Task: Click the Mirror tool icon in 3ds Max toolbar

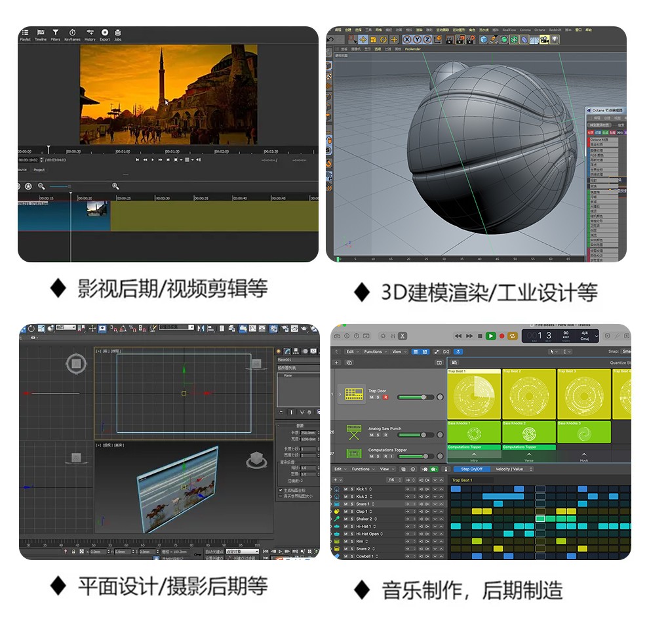Action: (201, 329)
